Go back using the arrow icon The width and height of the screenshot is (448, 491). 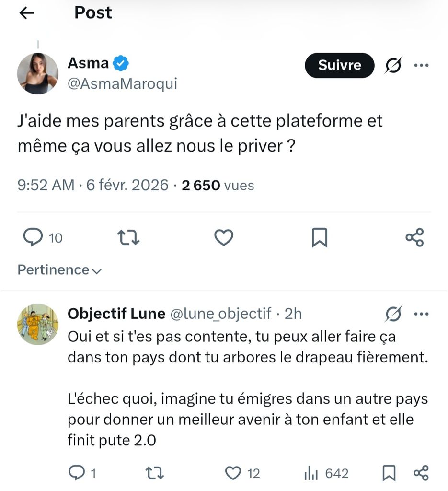click(27, 13)
